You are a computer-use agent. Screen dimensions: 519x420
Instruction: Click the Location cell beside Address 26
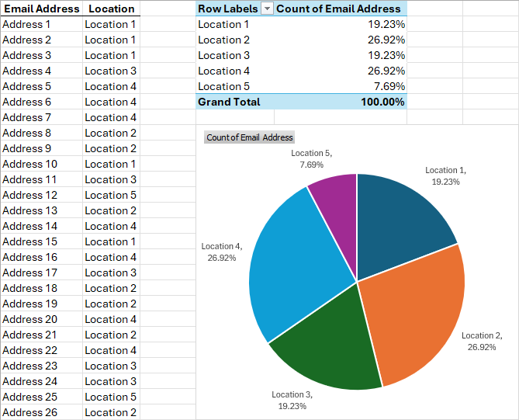click(111, 412)
